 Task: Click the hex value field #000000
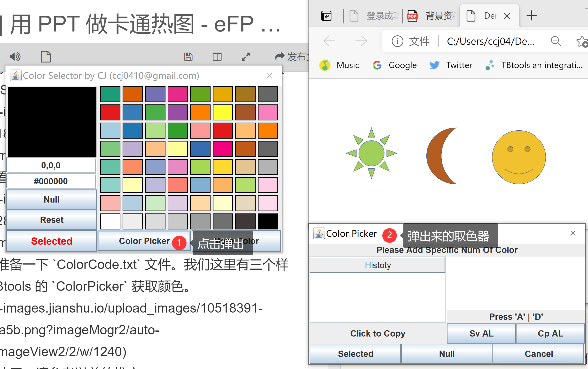coord(51,181)
